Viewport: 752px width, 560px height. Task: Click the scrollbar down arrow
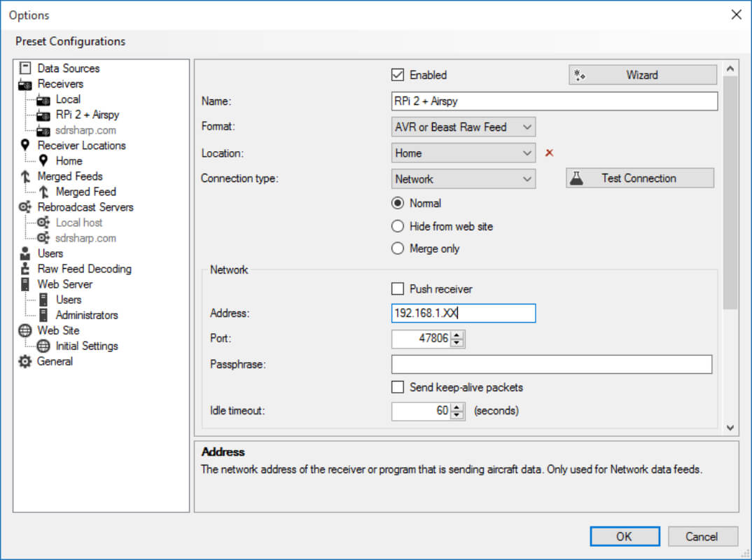pyautogui.click(x=730, y=428)
